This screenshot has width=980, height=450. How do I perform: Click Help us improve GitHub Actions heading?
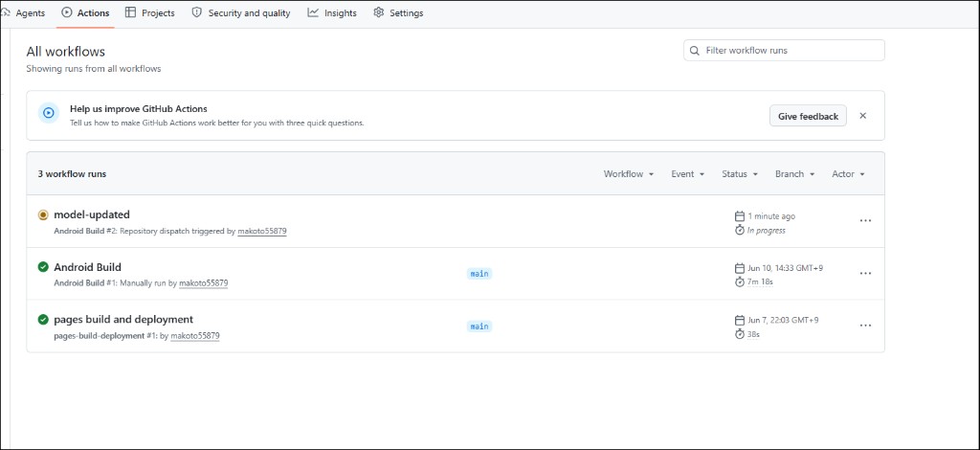138,109
